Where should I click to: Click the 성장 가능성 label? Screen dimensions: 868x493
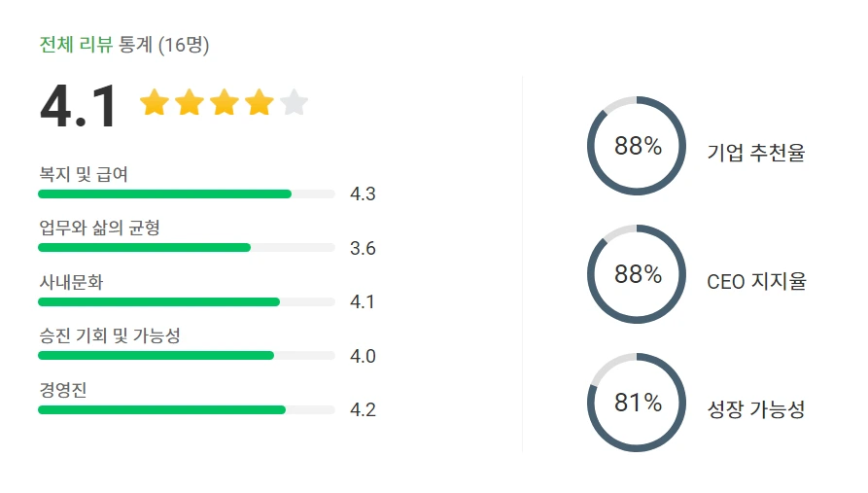[x=756, y=409]
